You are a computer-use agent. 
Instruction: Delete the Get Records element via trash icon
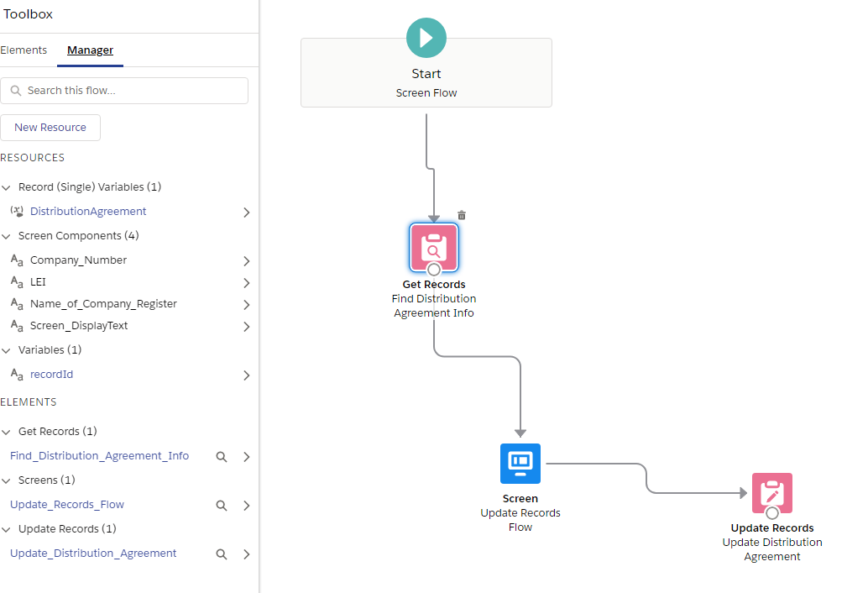pos(462,215)
